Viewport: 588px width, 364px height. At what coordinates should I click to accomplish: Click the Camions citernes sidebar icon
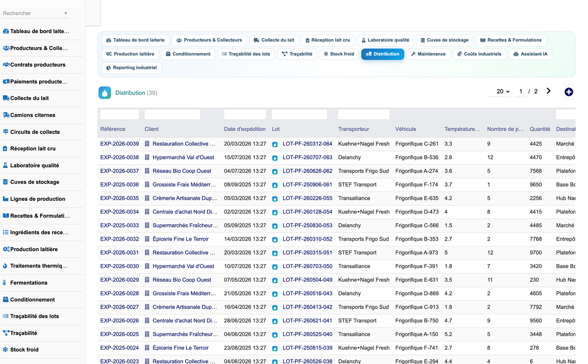tap(6, 115)
